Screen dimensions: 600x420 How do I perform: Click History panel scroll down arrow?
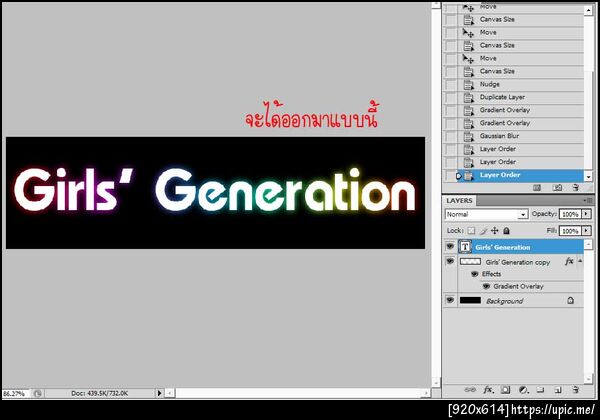(x=588, y=176)
